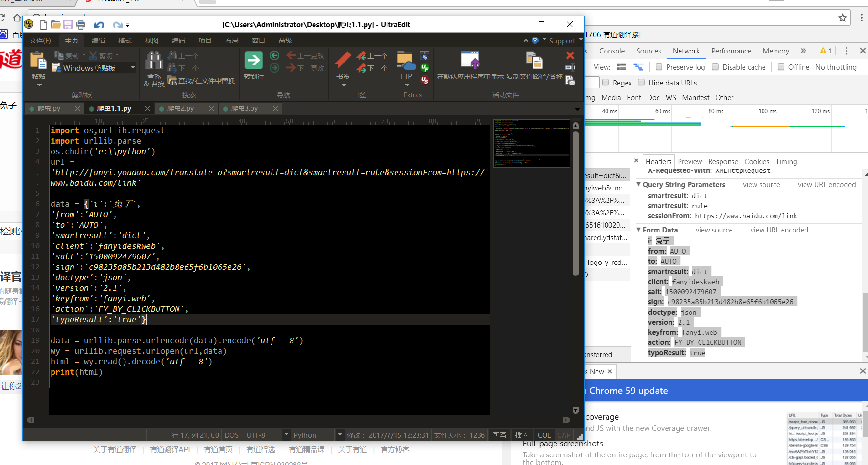Click the print icon in quick access toolbar
This screenshot has width=868, height=465.
pos(81,25)
